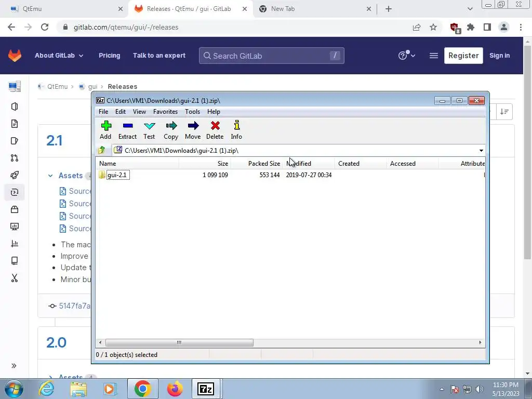Open the 5147fa7a commit link
Image resolution: width=532 pixels, height=399 pixels.
coord(74,306)
